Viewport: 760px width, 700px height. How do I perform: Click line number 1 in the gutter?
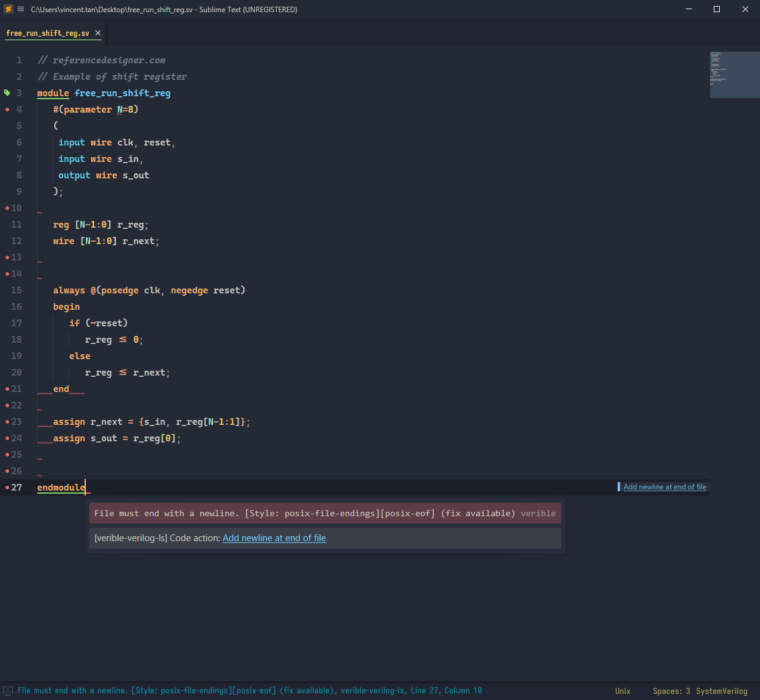(19, 60)
